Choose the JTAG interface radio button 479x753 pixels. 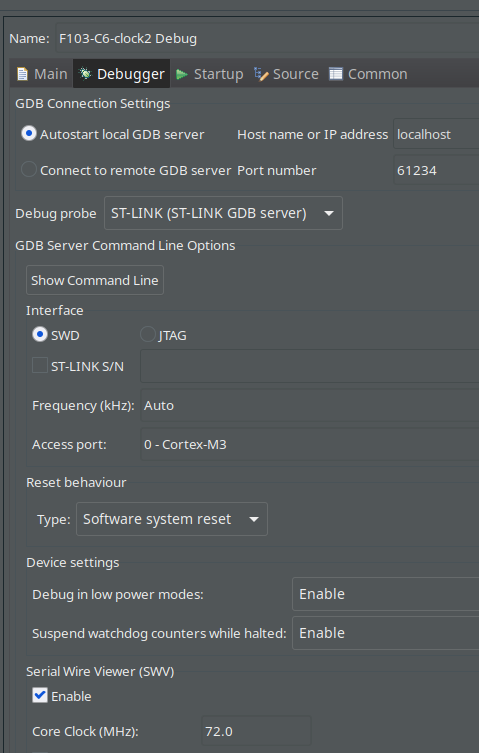[x=147, y=334]
